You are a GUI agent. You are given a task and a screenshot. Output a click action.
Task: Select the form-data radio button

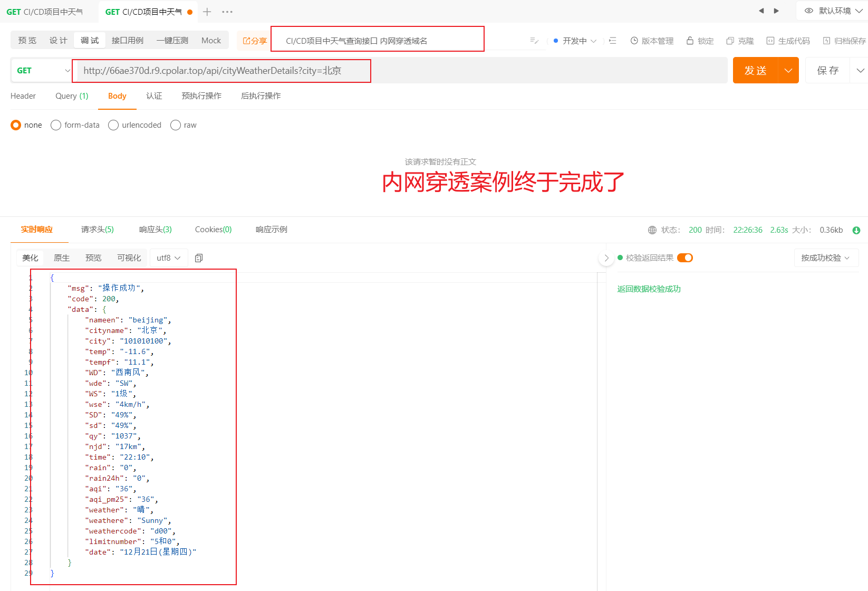click(56, 125)
